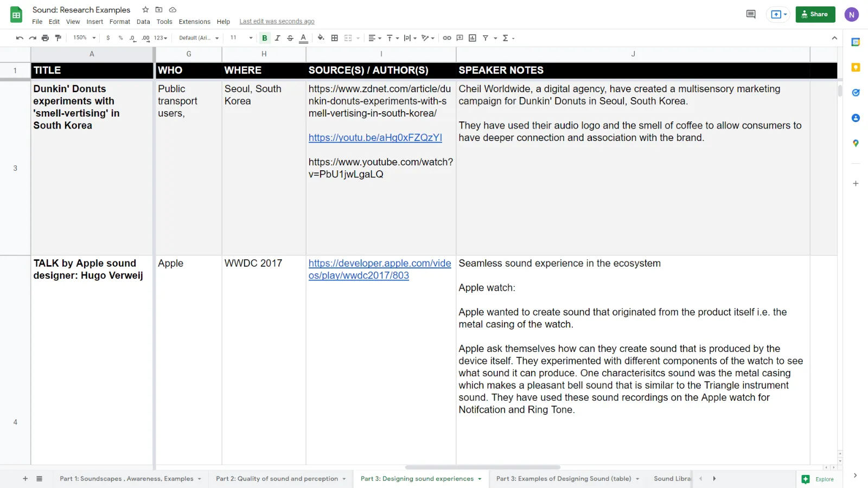Open youtu.be/aHg0xFZQzYI link
The height and width of the screenshot is (488, 868).
[x=375, y=138]
